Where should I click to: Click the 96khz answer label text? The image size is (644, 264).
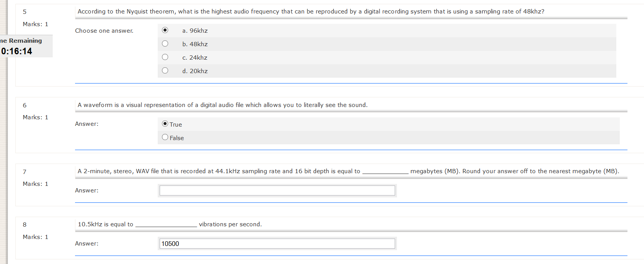[x=195, y=31]
